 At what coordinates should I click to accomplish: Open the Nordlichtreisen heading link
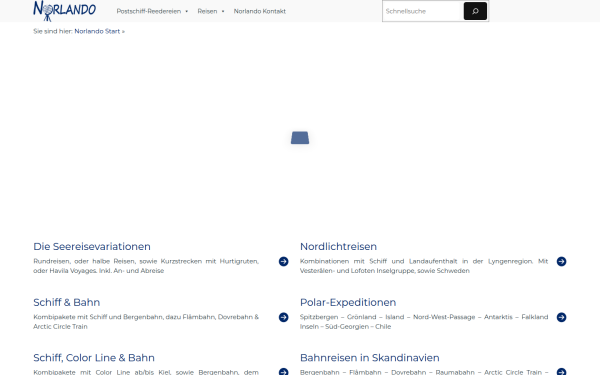pos(338,246)
